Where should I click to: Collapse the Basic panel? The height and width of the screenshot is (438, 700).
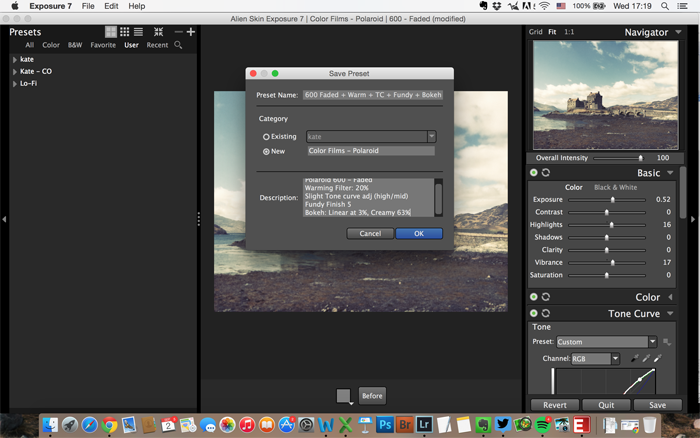670,173
